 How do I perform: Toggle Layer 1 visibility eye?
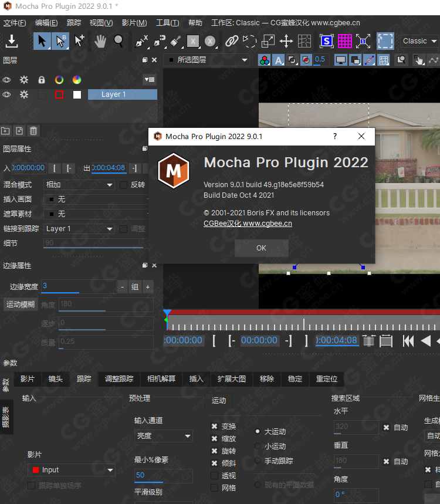tap(6, 94)
